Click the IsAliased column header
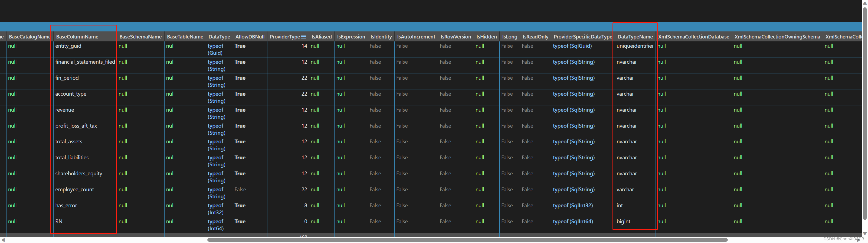The height and width of the screenshot is (243, 868). (322, 37)
